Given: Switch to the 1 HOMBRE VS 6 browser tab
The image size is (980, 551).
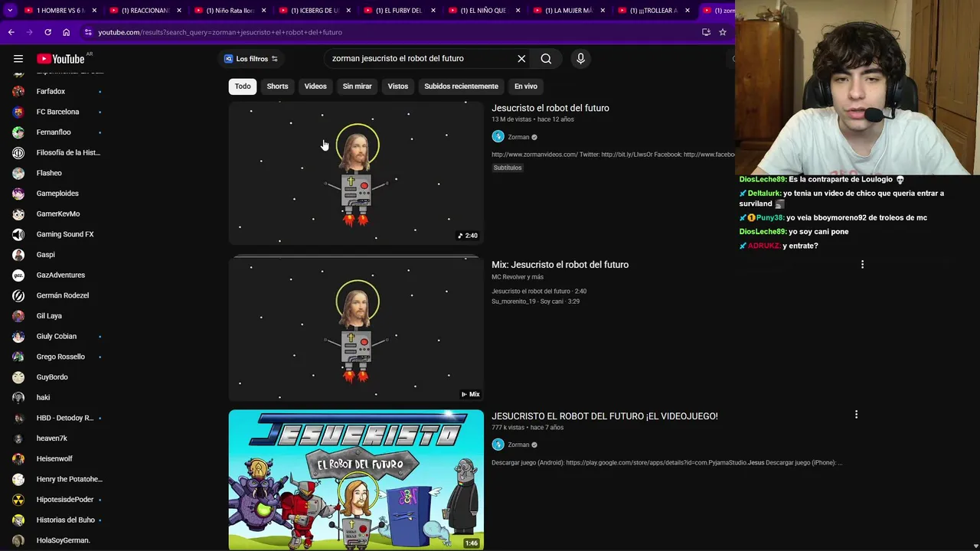Looking at the screenshot, I should pos(60,11).
